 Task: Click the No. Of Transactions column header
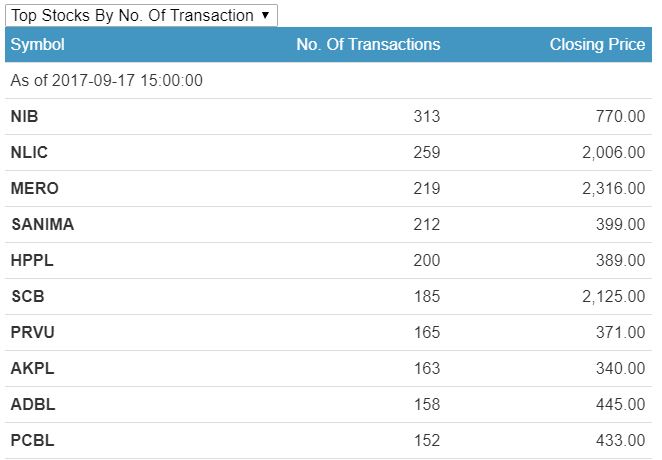pos(368,45)
